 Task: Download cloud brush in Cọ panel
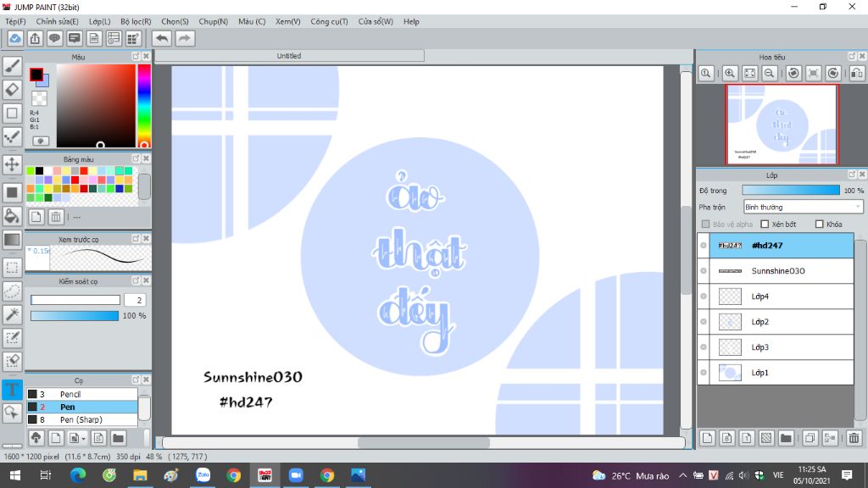[x=36, y=438]
